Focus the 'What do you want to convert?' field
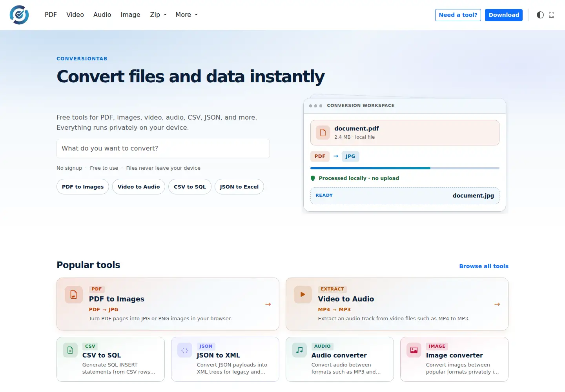565x392 pixels. click(x=163, y=149)
